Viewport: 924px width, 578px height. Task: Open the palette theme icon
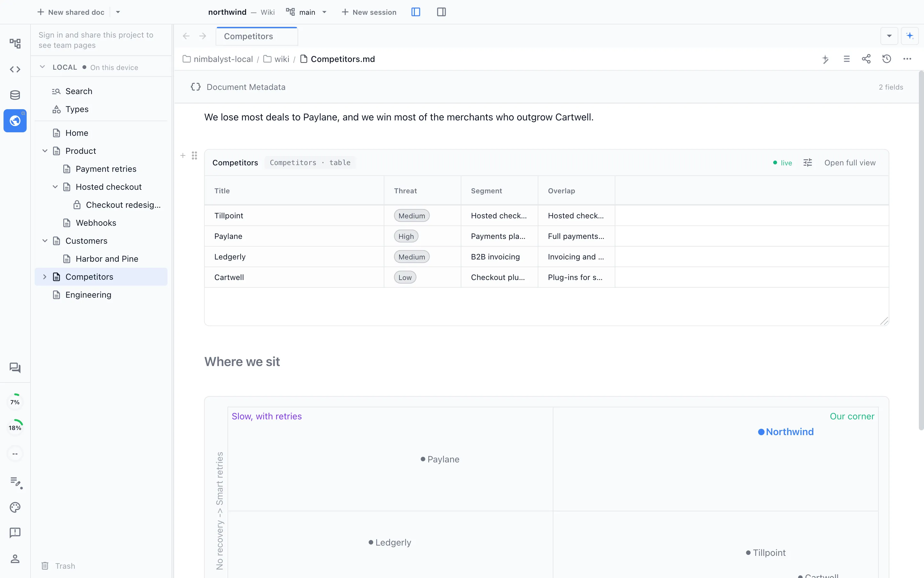point(15,507)
